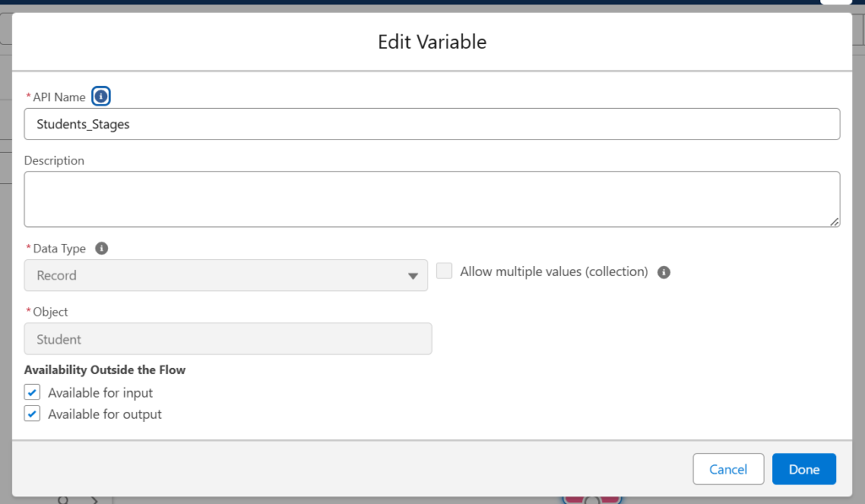Viewport: 865px width, 504px height.
Task: Uncheck Available for input
Action: [31, 392]
